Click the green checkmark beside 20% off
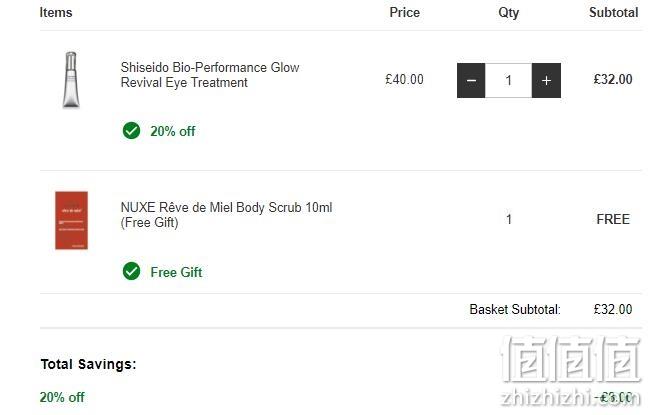This screenshot has height=415, width=650. [x=131, y=131]
